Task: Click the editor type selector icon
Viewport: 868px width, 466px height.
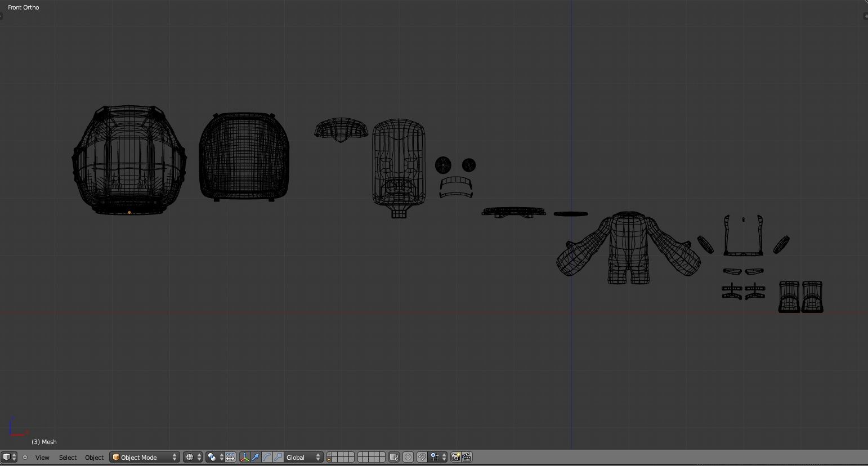Action: pos(7,457)
